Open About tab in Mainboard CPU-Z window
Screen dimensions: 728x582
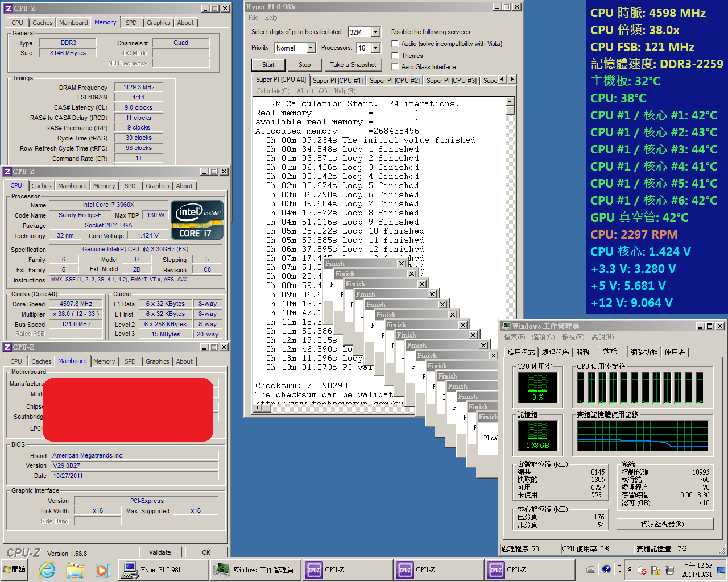point(184,361)
